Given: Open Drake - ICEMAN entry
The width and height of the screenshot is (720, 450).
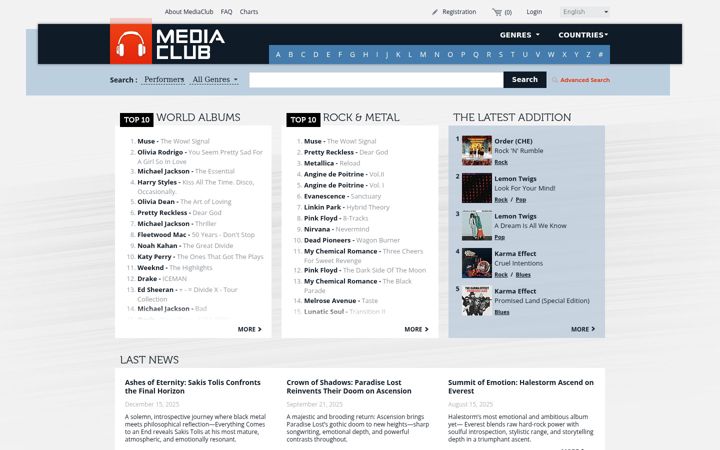Looking at the screenshot, I should (x=162, y=279).
